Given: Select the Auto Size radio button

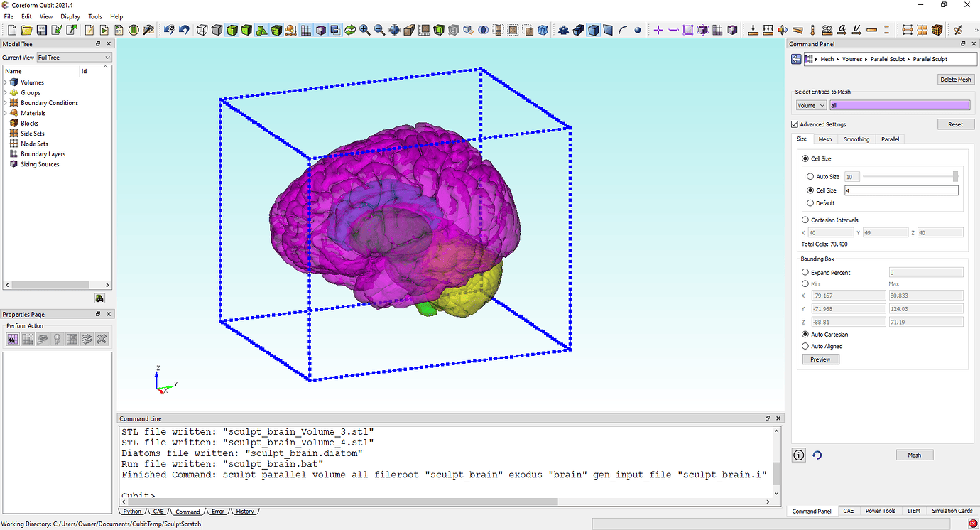Looking at the screenshot, I should click(810, 176).
